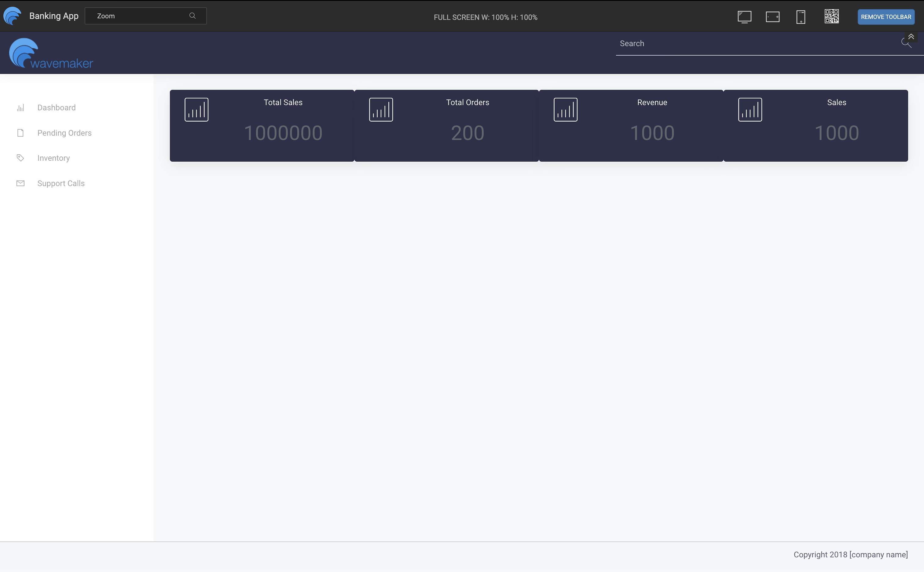Viewport: 924px width, 572px height.
Task: Switch to phone preview mode
Action: (x=801, y=16)
